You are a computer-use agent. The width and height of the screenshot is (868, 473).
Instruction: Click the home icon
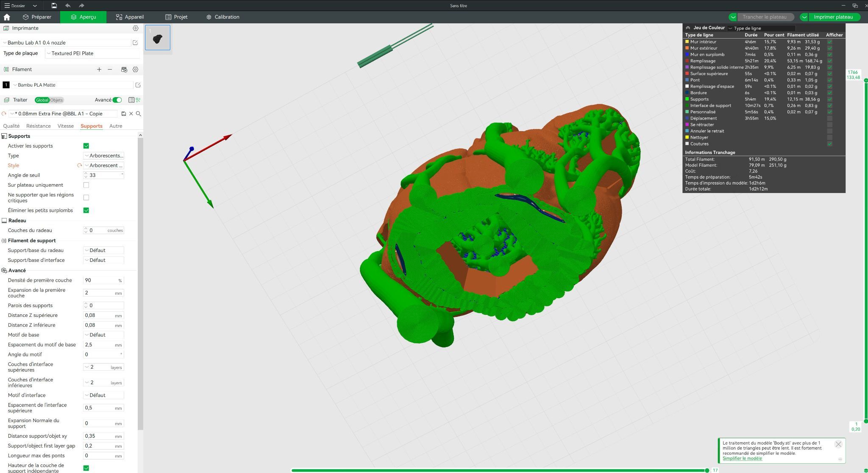[x=7, y=17]
